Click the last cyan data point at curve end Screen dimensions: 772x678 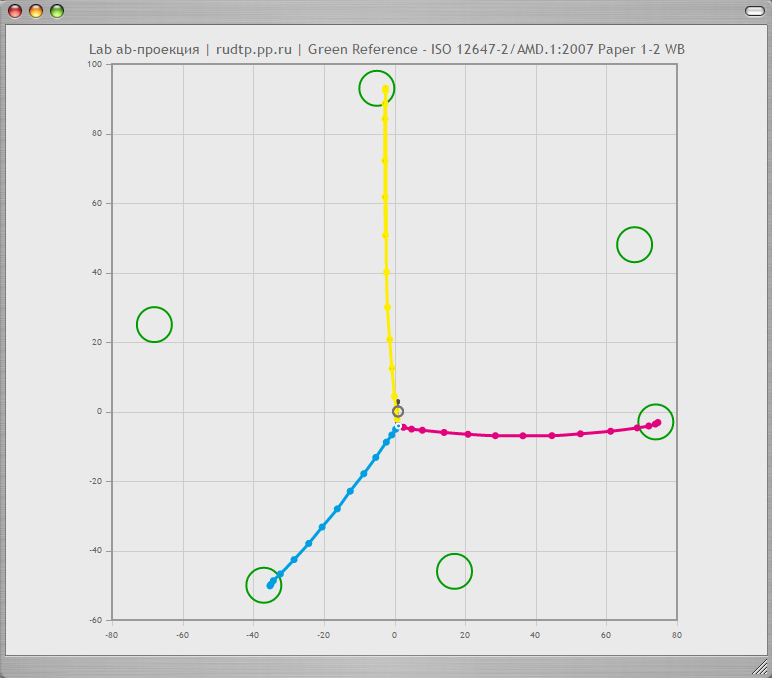coord(270,585)
